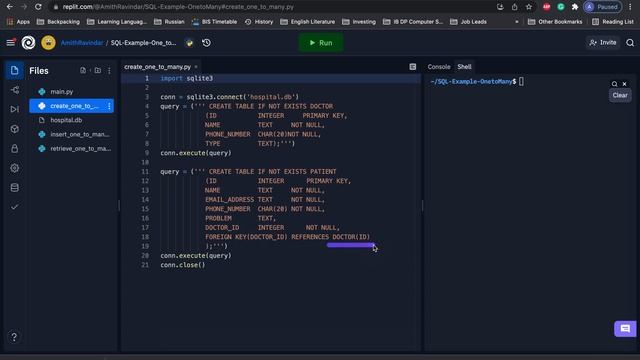This screenshot has height=360, width=640.
Task: Open the Version control sidebar icon
Action: (x=15, y=90)
